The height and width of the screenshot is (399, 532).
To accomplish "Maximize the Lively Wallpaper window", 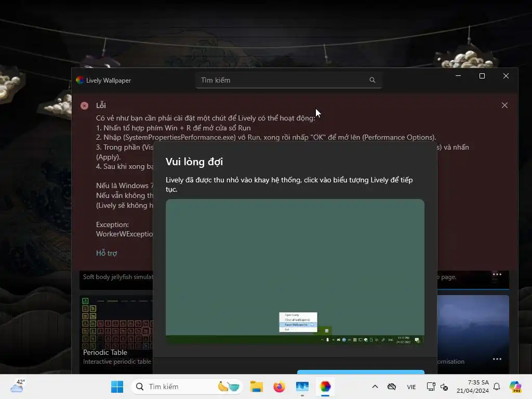I will click(x=482, y=76).
